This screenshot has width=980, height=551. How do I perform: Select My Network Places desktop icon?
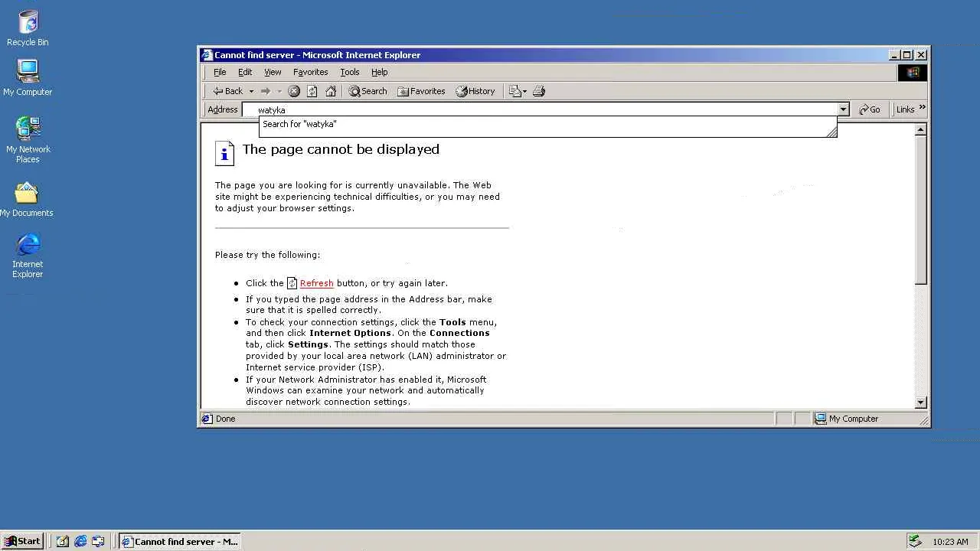pos(28,139)
